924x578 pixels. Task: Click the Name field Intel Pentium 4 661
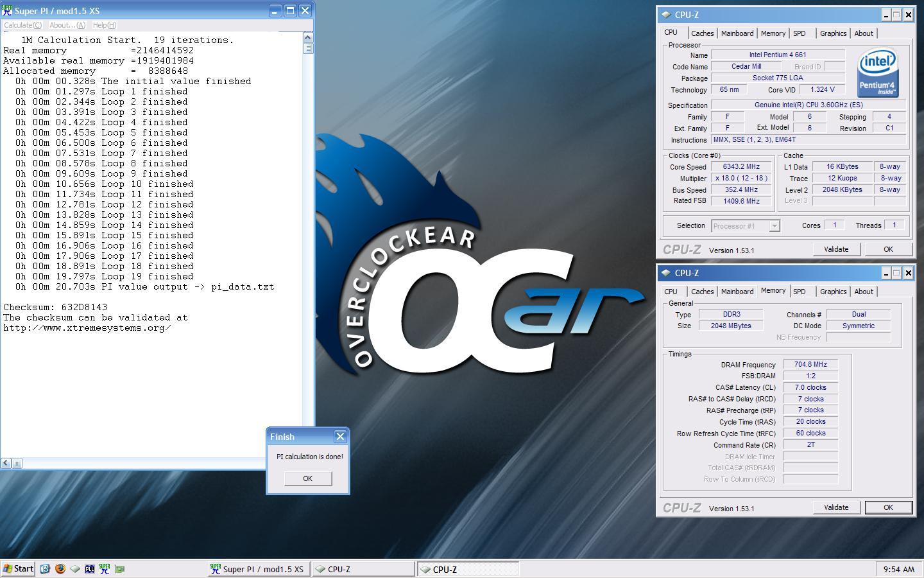[778, 55]
